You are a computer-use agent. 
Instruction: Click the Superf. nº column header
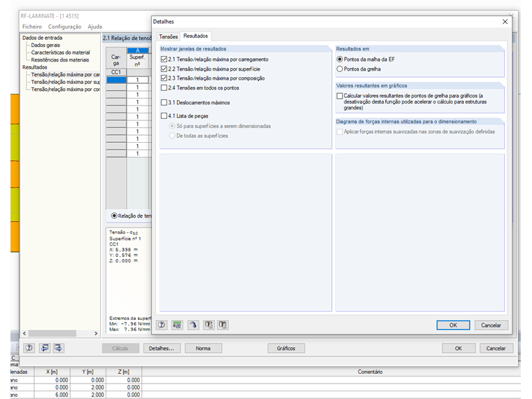137,61
